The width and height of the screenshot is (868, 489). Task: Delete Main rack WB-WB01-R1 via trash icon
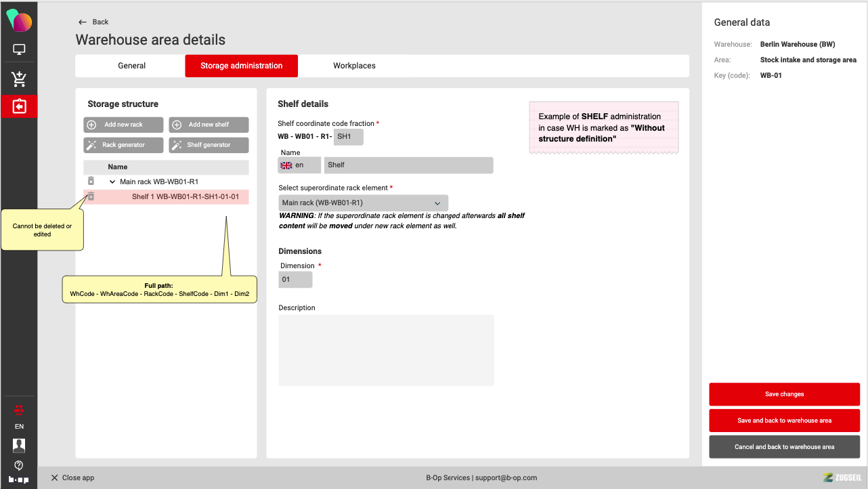pos(91,182)
